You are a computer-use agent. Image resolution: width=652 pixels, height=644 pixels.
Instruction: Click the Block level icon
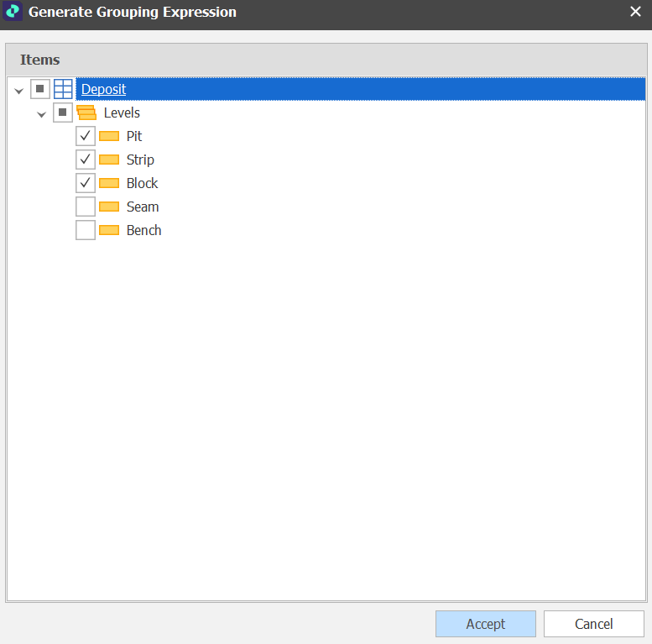pyautogui.click(x=109, y=183)
